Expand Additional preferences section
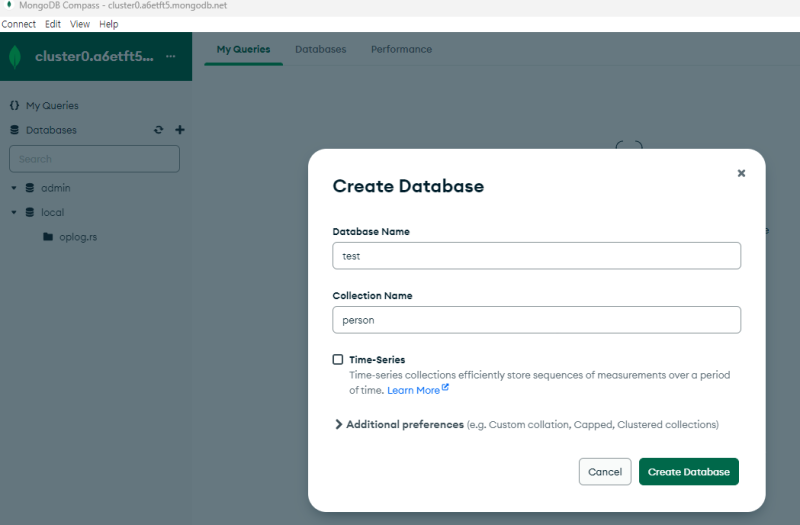The image size is (800, 525). 339,424
